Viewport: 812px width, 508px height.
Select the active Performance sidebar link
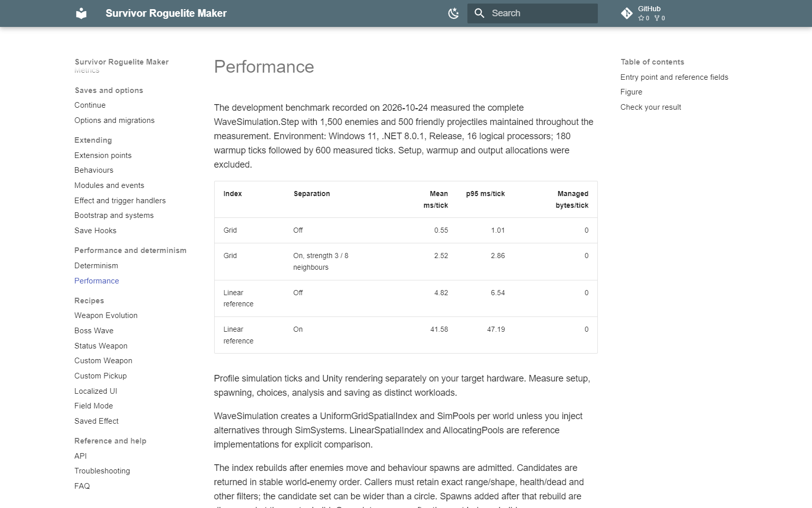(96, 281)
